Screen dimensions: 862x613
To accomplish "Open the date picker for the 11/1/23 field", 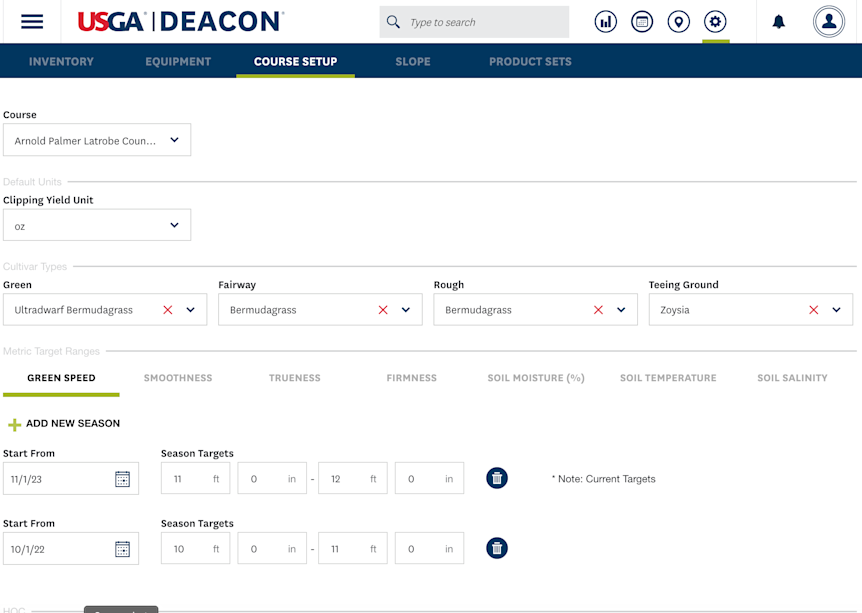I will [123, 478].
